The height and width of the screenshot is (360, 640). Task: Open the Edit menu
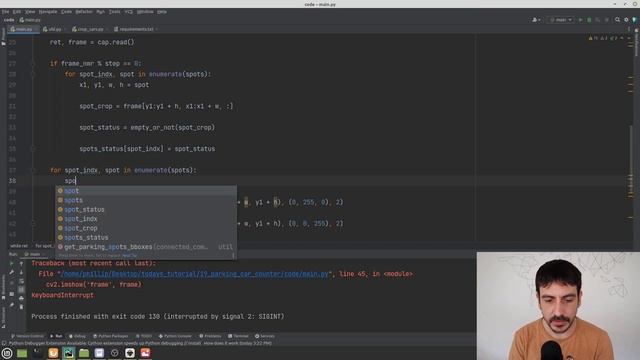pos(17,11)
